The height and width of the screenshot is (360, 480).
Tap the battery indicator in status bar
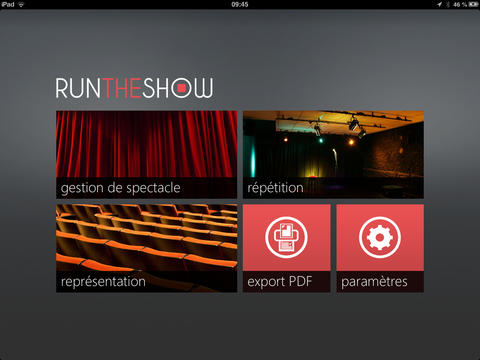tap(473, 4)
